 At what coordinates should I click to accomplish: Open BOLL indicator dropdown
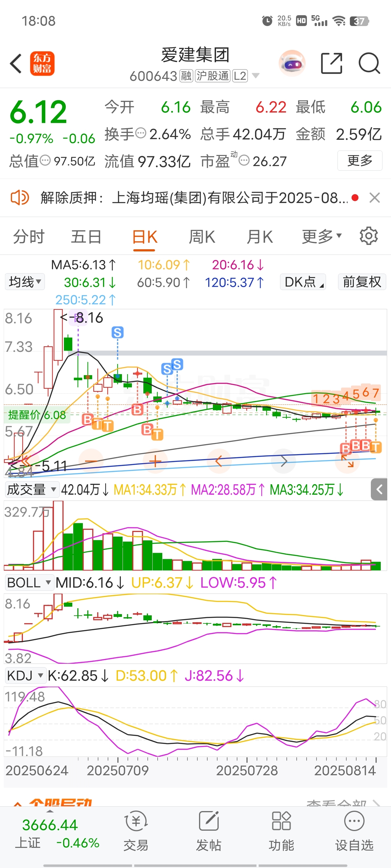point(29,582)
